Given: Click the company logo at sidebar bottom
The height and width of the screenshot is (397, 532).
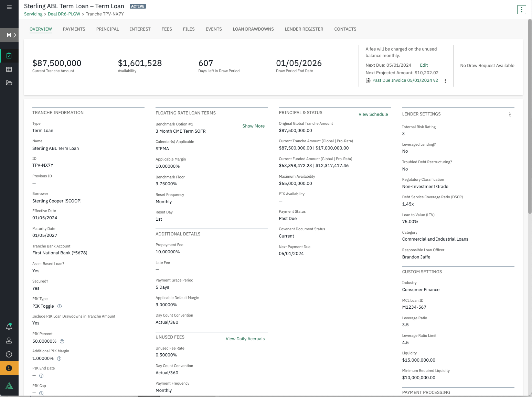Looking at the screenshot, I should click(x=9, y=385).
